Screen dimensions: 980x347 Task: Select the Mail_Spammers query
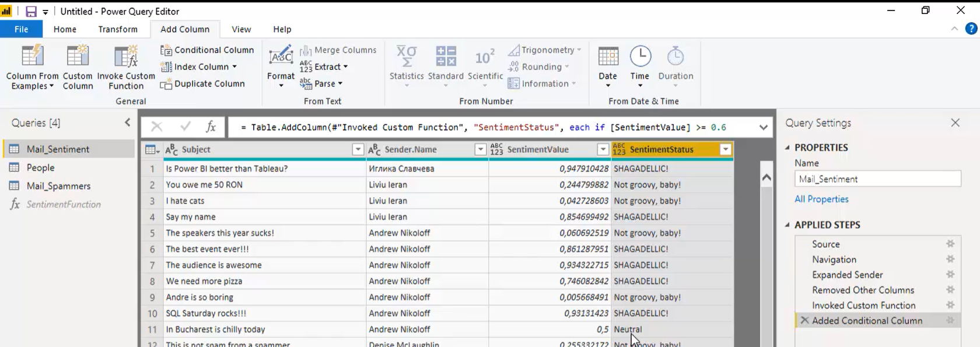[x=69, y=186]
